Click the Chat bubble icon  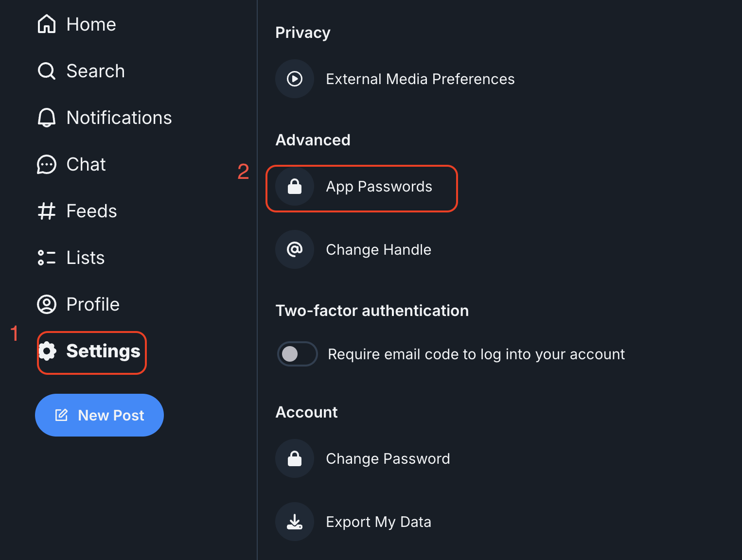(47, 164)
